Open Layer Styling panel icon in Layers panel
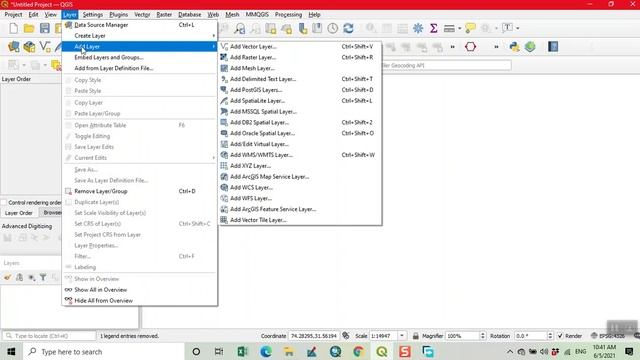This screenshot has height=360, width=640. (7, 278)
